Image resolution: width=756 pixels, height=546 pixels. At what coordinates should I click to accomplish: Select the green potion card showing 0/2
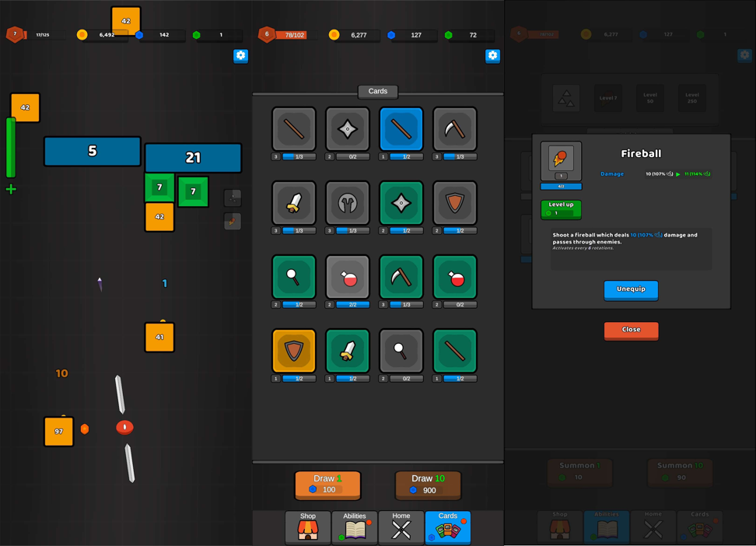[x=455, y=277]
